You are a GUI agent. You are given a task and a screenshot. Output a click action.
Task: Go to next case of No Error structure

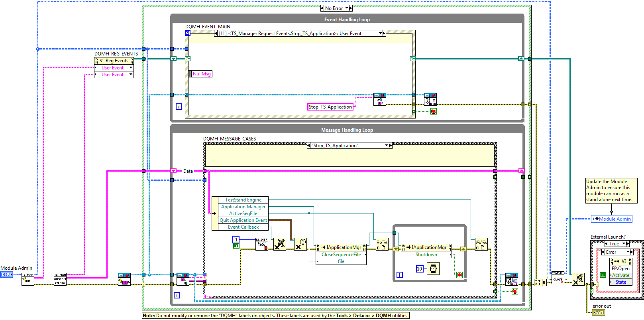[351, 8]
